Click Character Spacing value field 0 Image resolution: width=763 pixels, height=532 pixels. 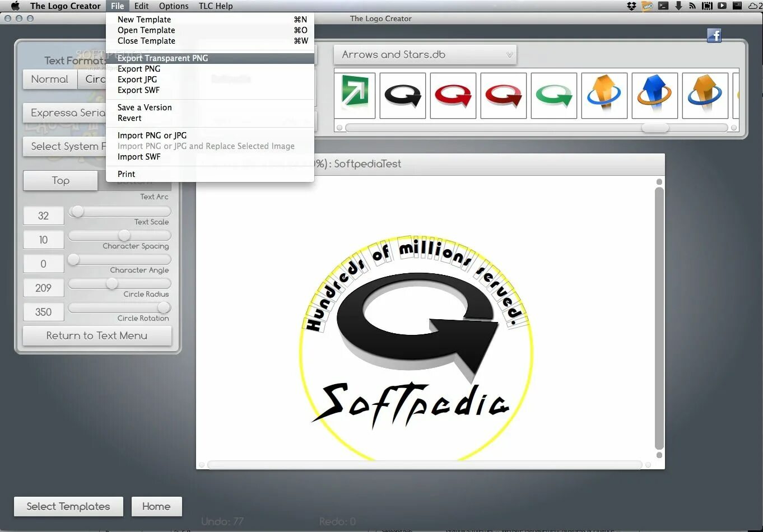pos(44,264)
